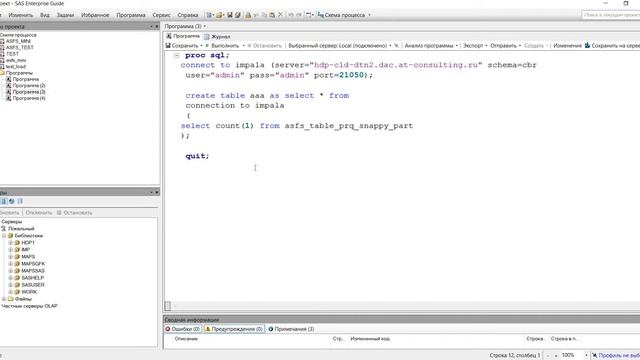Expand the Файлы node
The image size is (640, 360).
point(4,299)
